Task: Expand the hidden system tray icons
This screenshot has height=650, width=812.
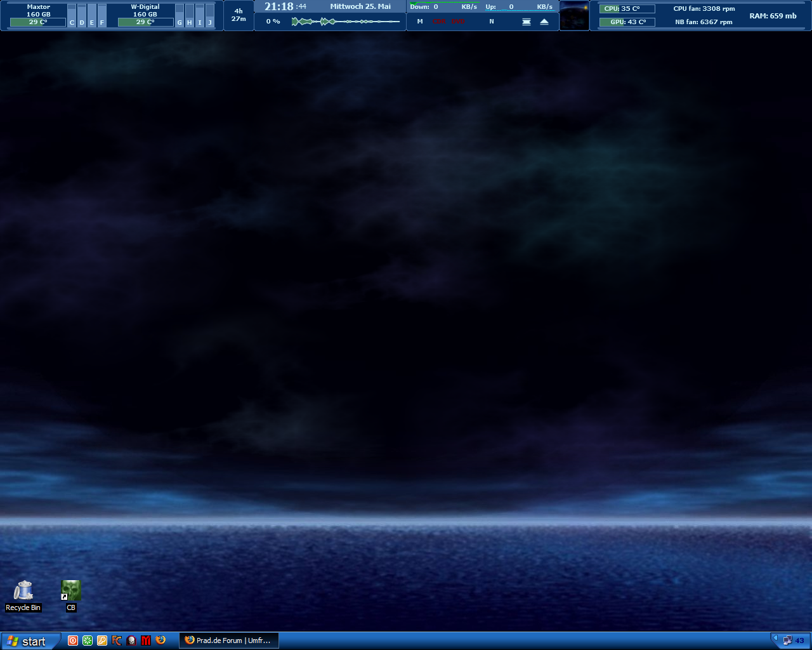Action: click(x=775, y=637)
